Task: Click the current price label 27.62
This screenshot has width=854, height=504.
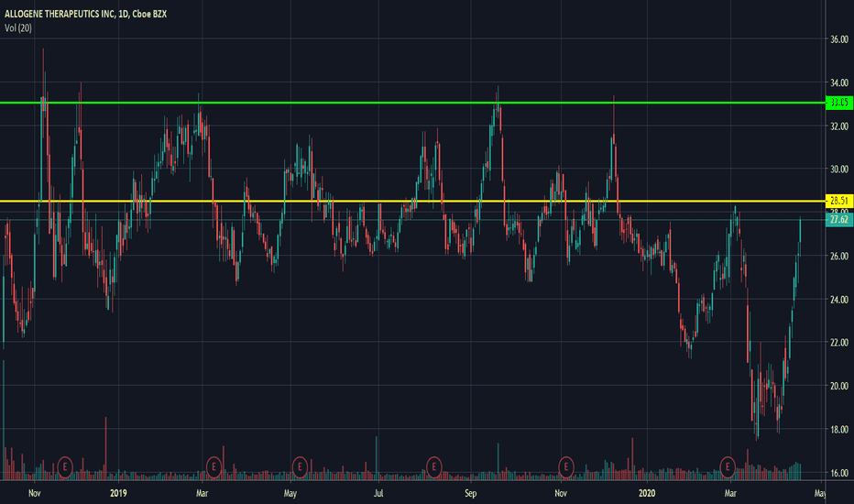Action: coord(839,220)
